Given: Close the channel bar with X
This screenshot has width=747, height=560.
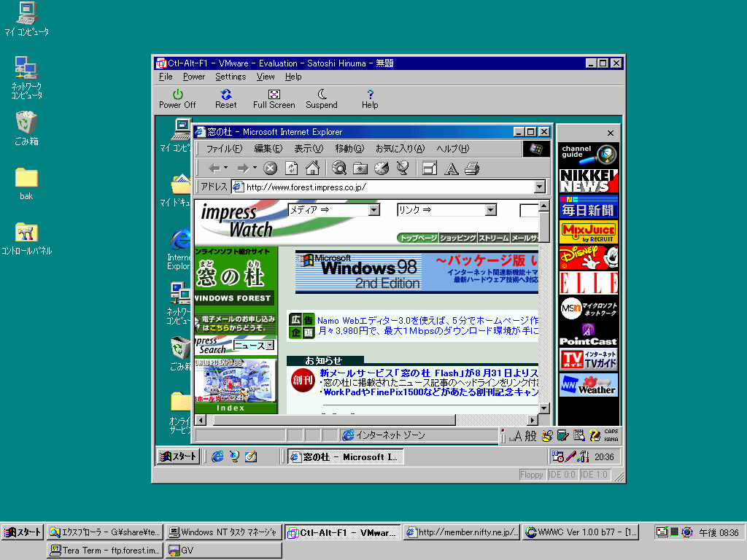Looking at the screenshot, I should 611,133.
